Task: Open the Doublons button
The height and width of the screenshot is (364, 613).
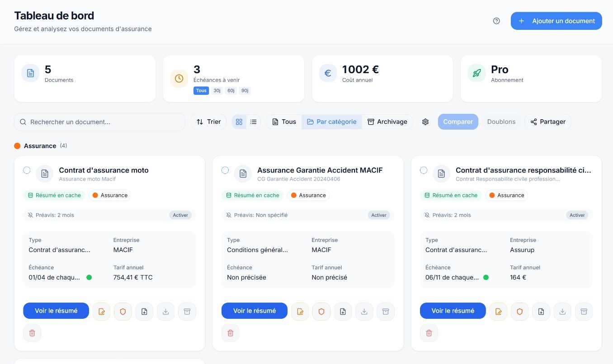Action: [x=501, y=122]
